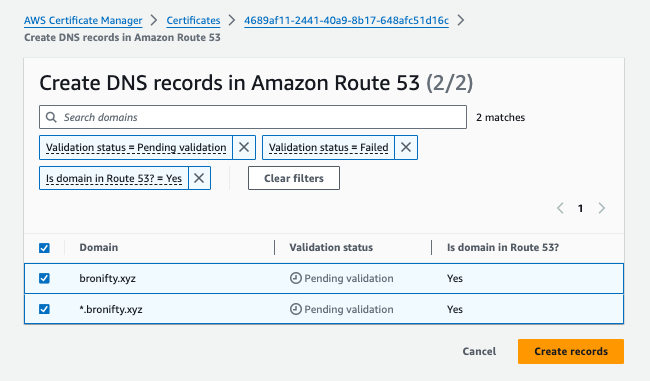Uncheck the *.bronifty.xyz row checkbox
This screenshot has width=650, height=381.
click(44, 309)
